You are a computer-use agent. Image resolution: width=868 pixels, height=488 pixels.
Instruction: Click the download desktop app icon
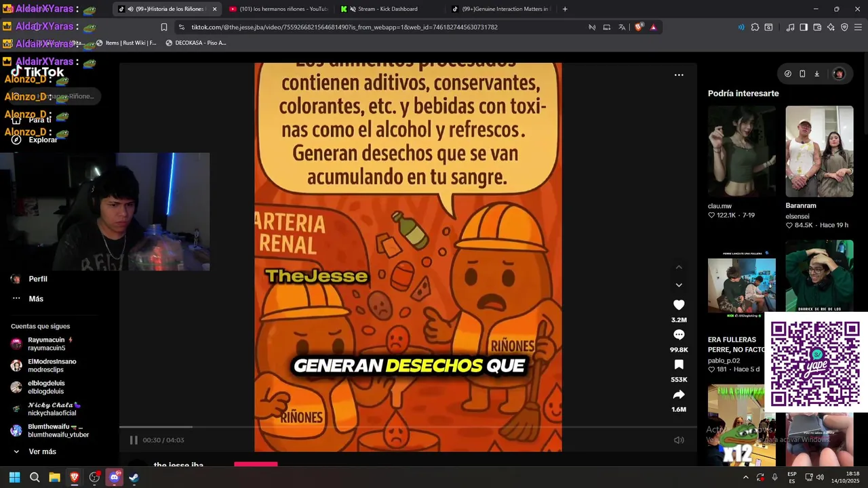pos(817,74)
